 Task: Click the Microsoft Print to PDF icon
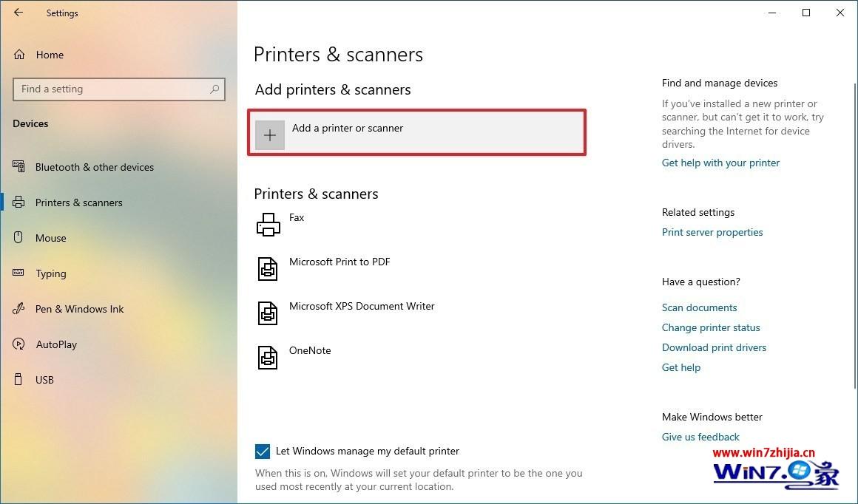coord(268,269)
